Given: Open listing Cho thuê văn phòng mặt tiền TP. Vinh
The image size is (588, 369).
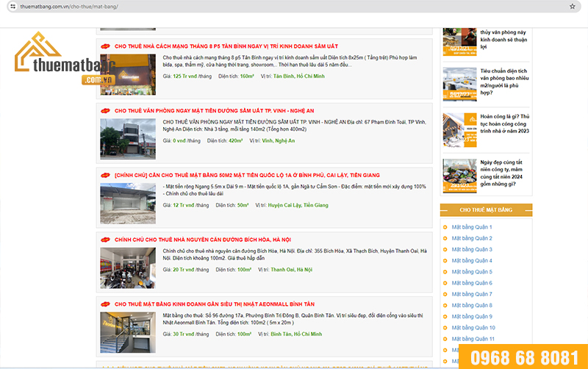Looking at the screenshot, I should tap(214, 111).
